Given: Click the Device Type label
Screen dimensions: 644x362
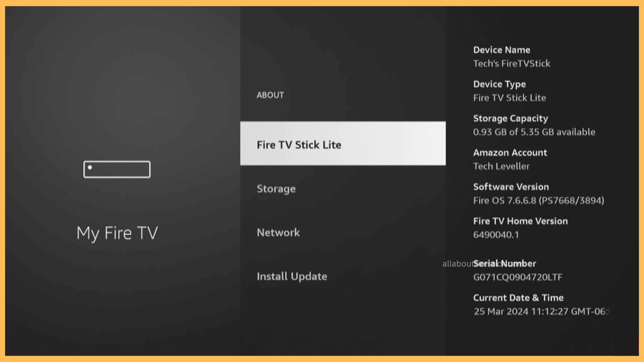Looking at the screenshot, I should [500, 84].
